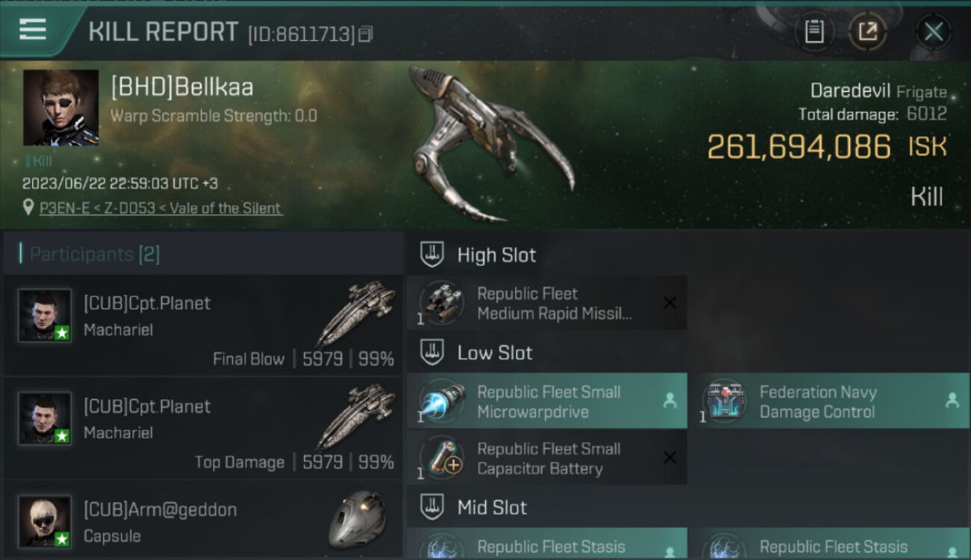The image size is (971, 560).
Task: Click Cpt.Planet's Final Blow portrait
Action: click(45, 316)
